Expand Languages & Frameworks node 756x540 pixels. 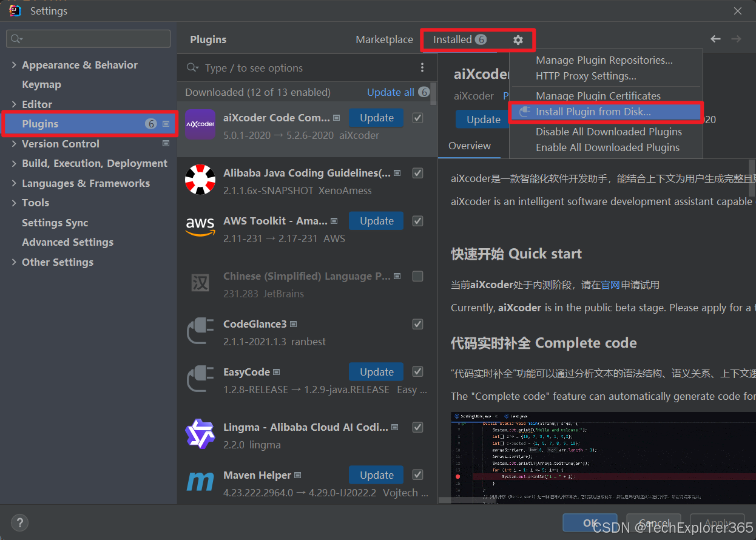[14, 183]
